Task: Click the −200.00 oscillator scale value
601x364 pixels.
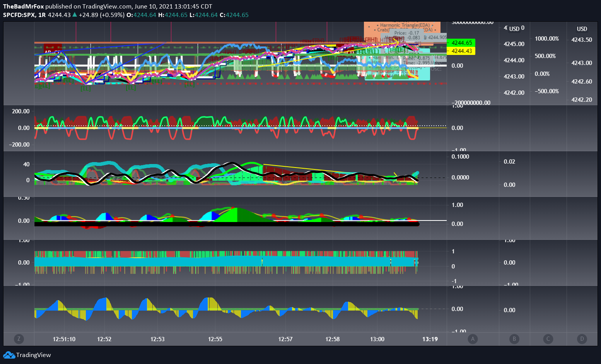Action: coord(19,145)
